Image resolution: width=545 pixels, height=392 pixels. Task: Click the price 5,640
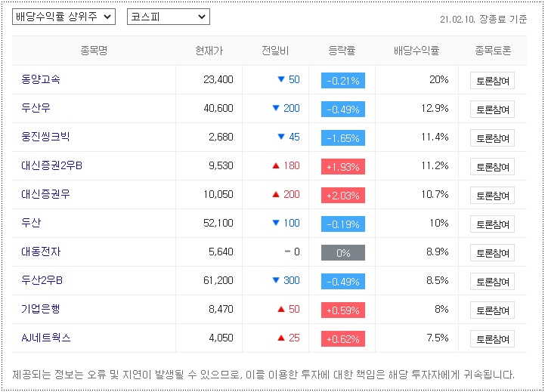221,252
